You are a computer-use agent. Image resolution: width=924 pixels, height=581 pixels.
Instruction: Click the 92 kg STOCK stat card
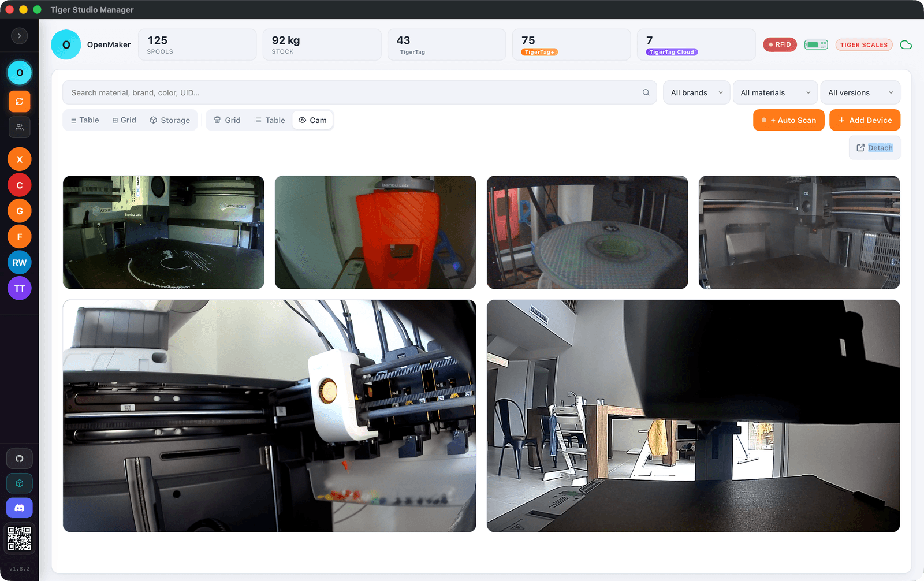point(322,44)
